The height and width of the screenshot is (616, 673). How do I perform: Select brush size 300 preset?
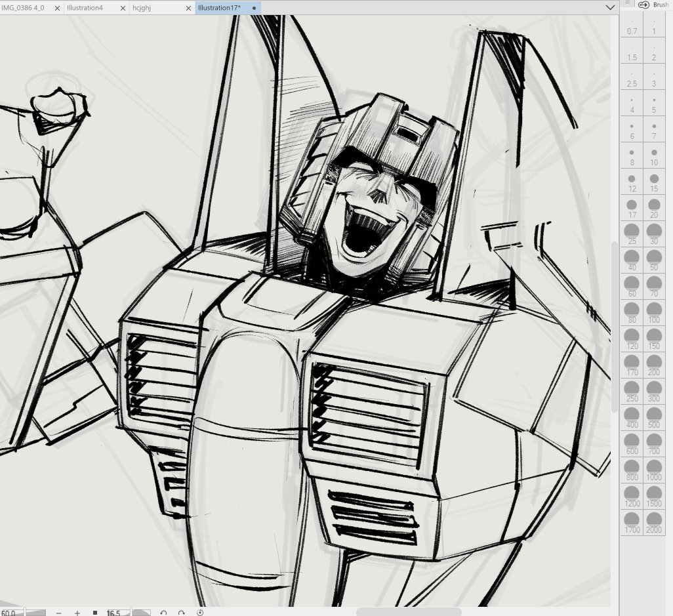pyautogui.click(x=654, y=392)
